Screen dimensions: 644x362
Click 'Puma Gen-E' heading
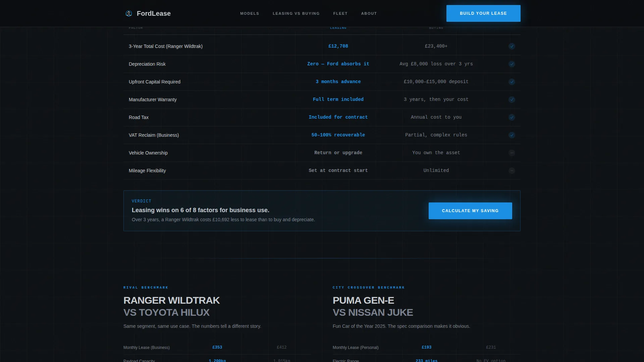364,300
